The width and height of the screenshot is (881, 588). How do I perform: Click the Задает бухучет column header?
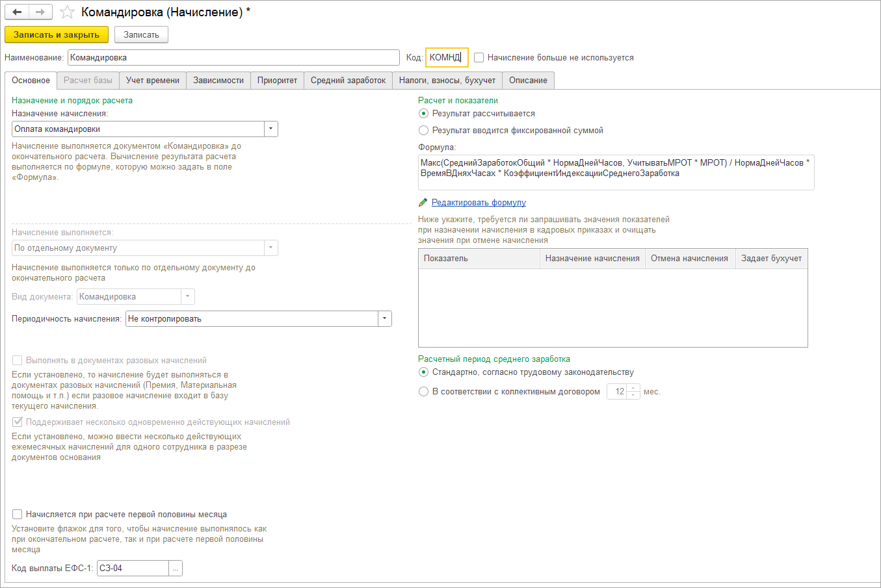[771, 259]
